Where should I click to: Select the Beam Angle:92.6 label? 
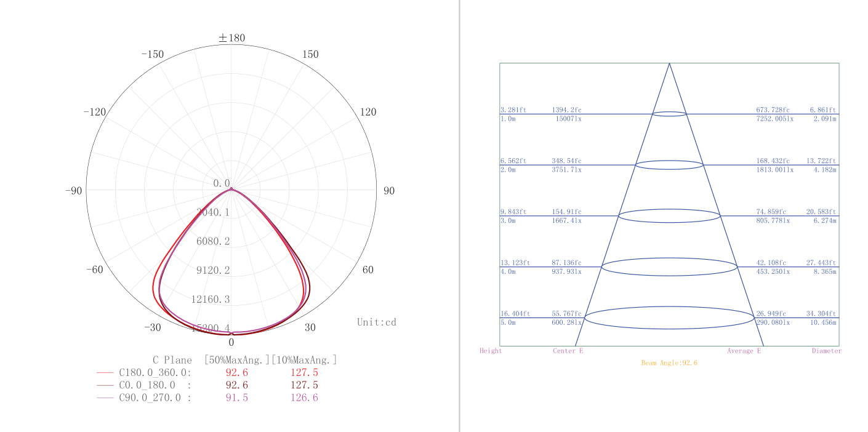pos(669,363)
